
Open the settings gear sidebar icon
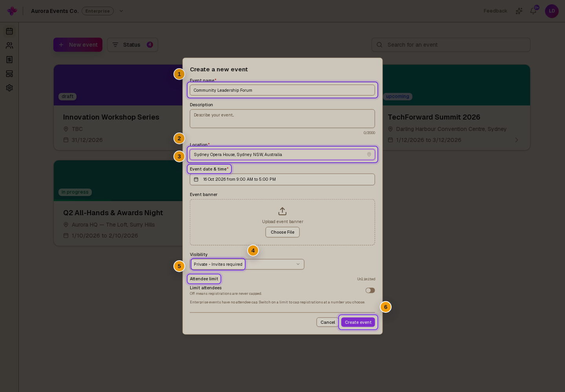coord(9,88)
